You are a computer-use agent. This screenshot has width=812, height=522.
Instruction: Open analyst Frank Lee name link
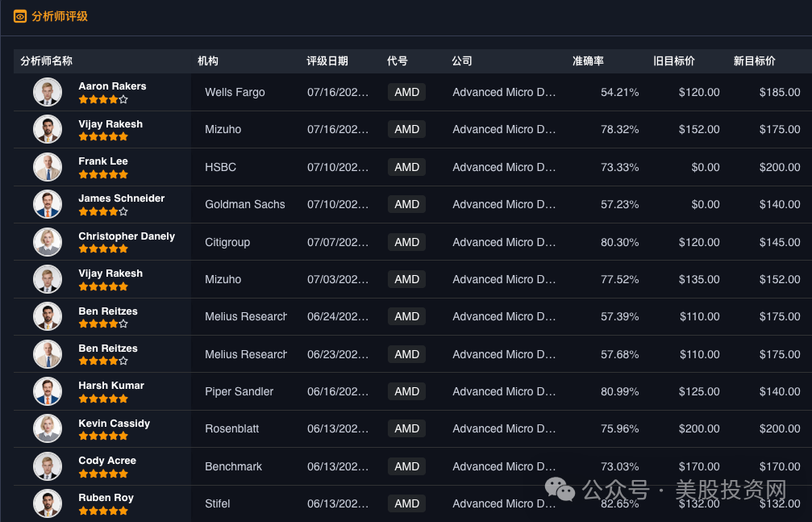103,161
